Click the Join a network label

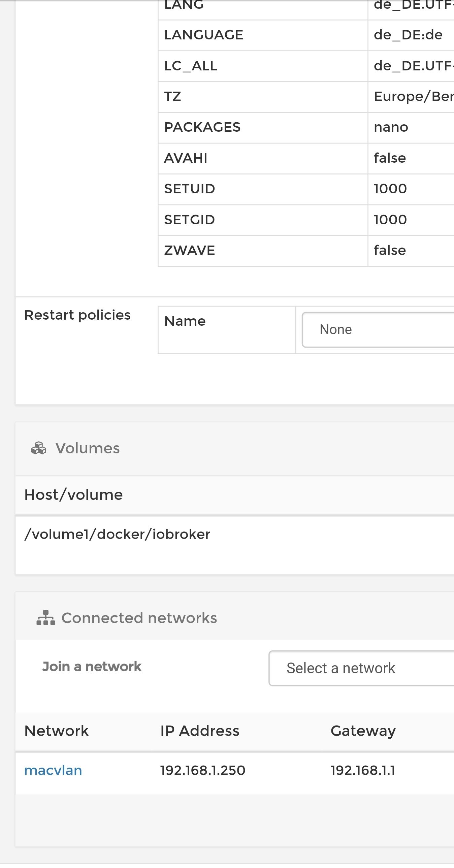pyautogui.click(x=92, y=667)
